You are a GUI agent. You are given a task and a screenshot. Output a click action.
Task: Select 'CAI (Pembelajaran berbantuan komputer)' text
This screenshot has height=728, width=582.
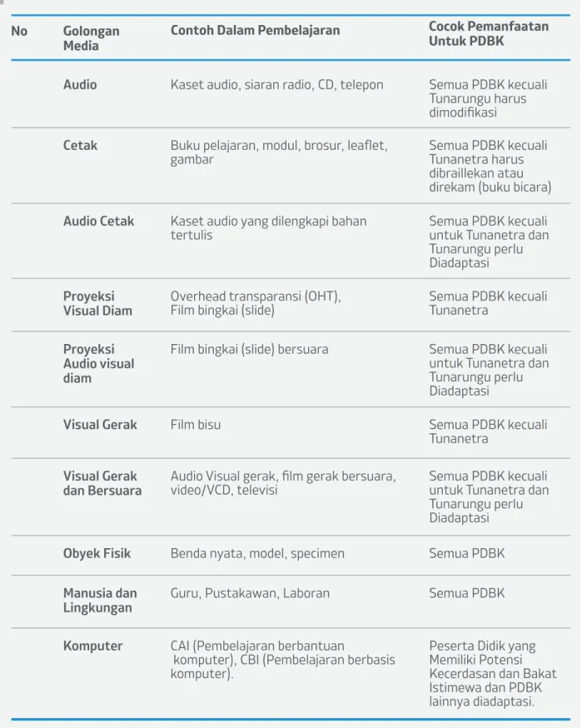point(257,653)
